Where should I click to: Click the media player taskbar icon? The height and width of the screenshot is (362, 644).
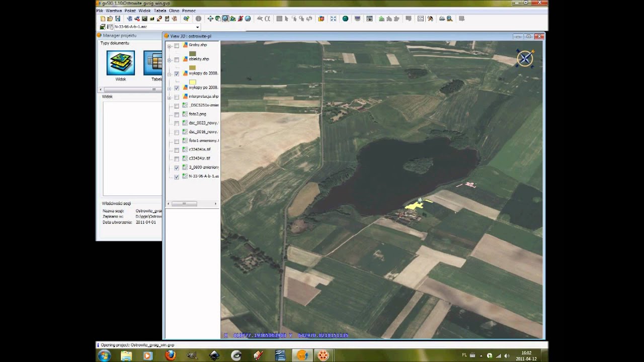click(x=148, y=355)
